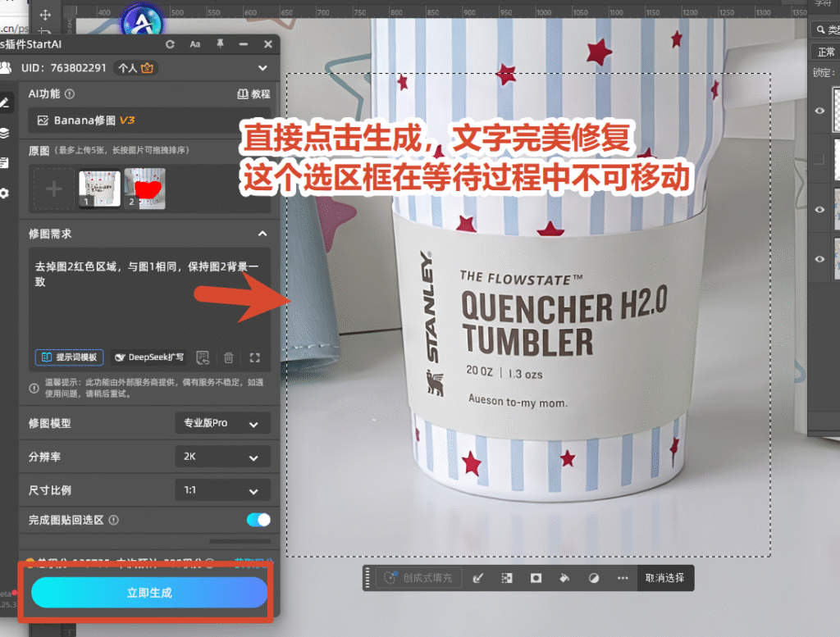
Task: Open the Banana修图 V3 function selector
Action: (149, 121)
